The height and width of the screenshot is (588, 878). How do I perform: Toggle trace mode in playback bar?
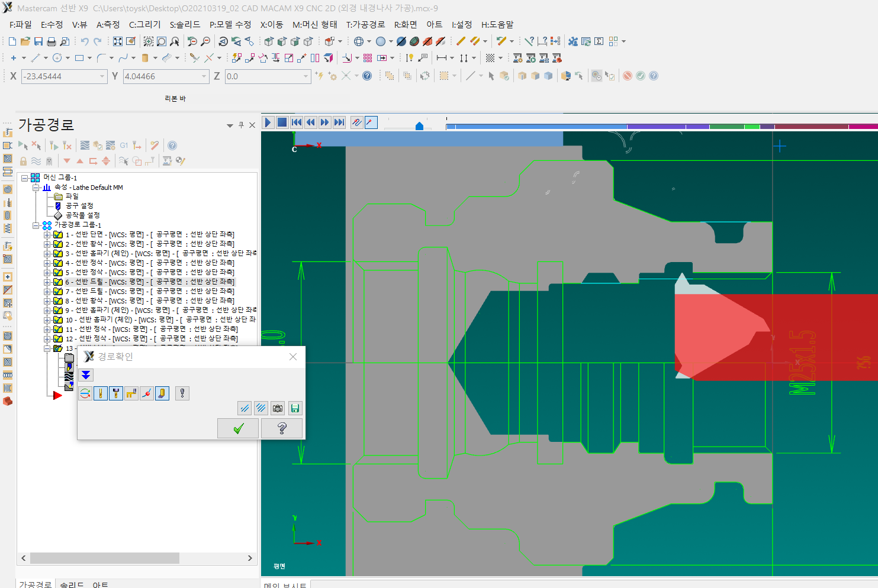point(356,122)
